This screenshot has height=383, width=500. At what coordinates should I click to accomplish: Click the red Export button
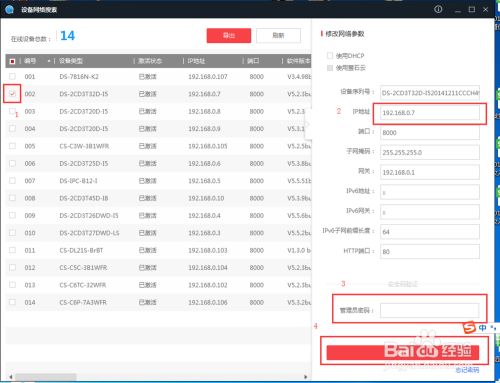(229, 35)
